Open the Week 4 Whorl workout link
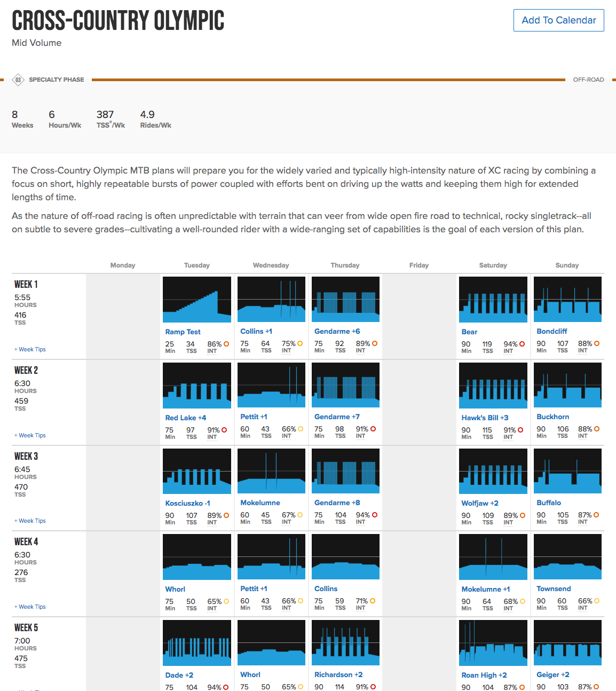616x691 pixels. pyautogui.click(x=175, y=589)
